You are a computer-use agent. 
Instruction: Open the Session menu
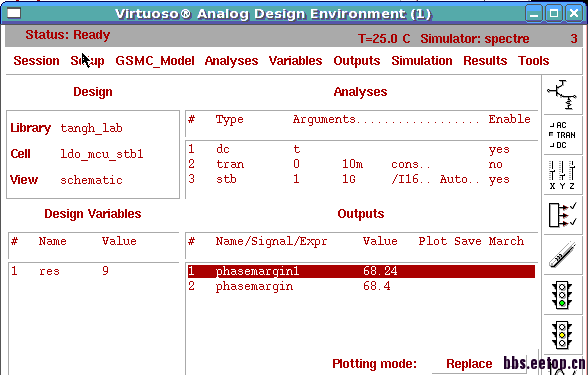[x=36, y=61]
